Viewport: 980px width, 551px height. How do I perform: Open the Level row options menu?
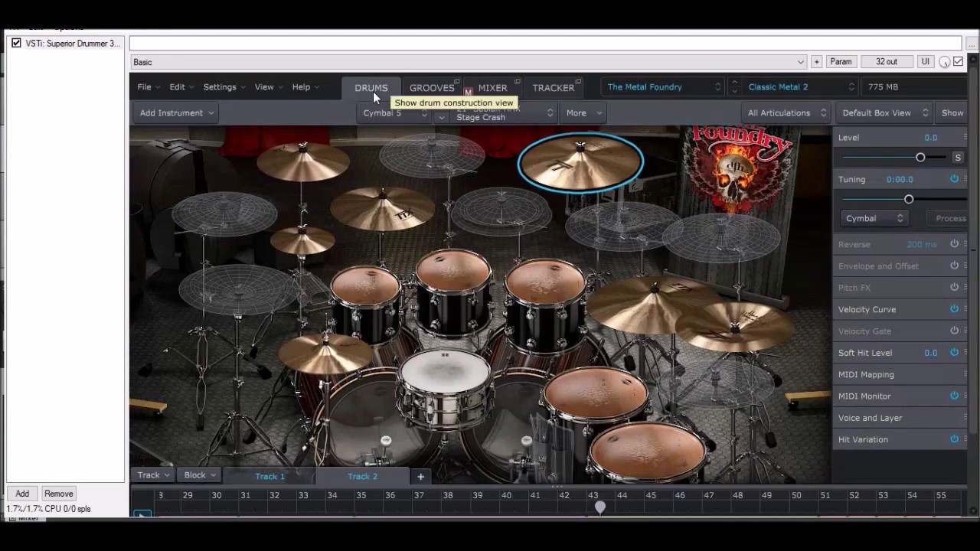[965, 138]
